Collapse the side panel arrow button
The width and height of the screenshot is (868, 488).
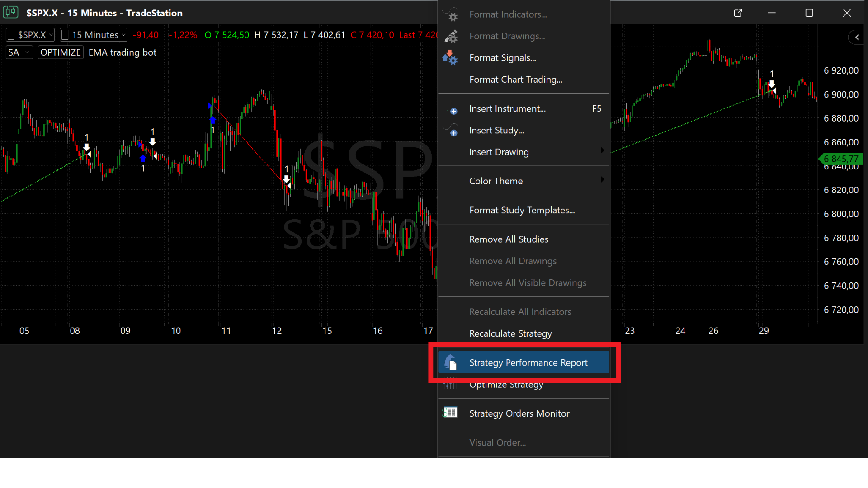pyautogui.click(x=857, y=37)
